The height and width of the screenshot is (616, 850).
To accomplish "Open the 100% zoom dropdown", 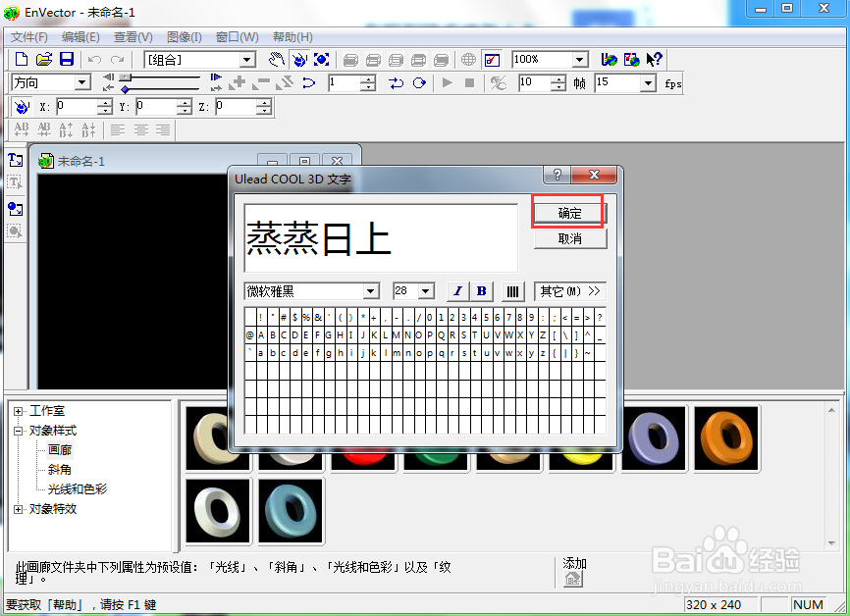I will (x=580, y=60).
